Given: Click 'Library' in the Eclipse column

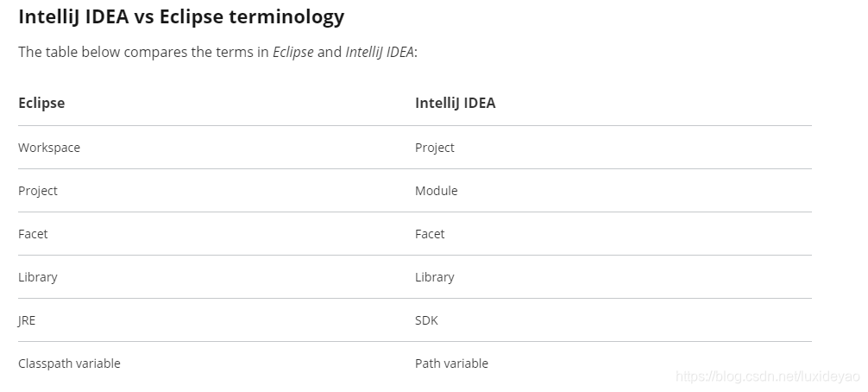Looking at the screenshot, I should click(x=38, y=277).
